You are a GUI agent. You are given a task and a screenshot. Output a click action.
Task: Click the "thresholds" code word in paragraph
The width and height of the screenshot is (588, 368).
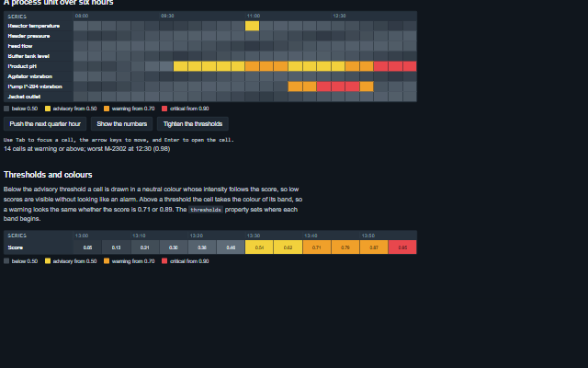point(206,210)
